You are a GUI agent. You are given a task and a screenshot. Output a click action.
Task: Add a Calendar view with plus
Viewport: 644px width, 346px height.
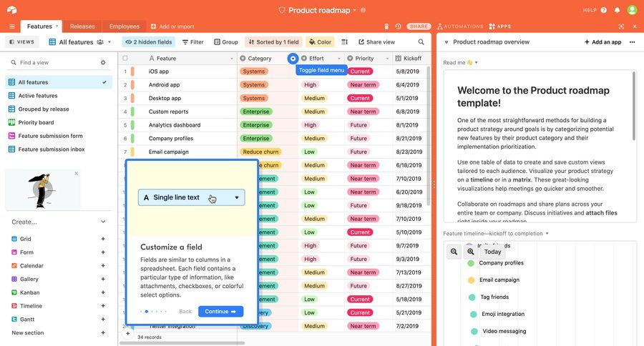click(103, 265)
